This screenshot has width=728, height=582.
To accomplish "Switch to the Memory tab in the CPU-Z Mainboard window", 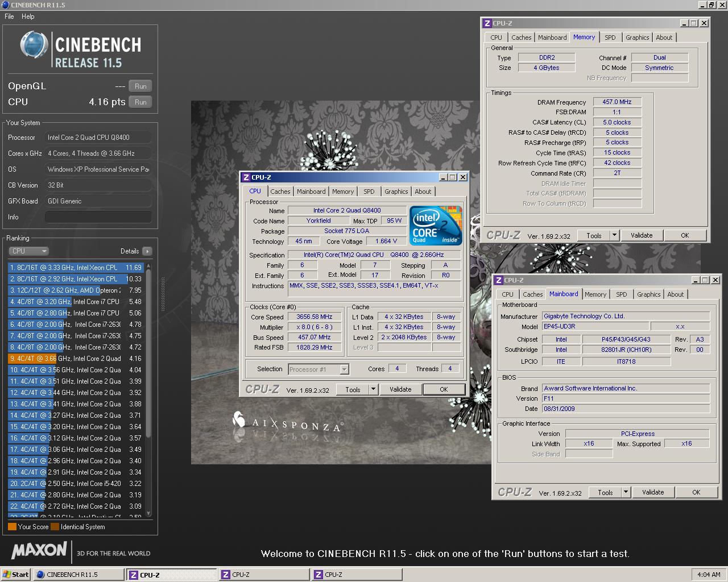I will [595, 294].
